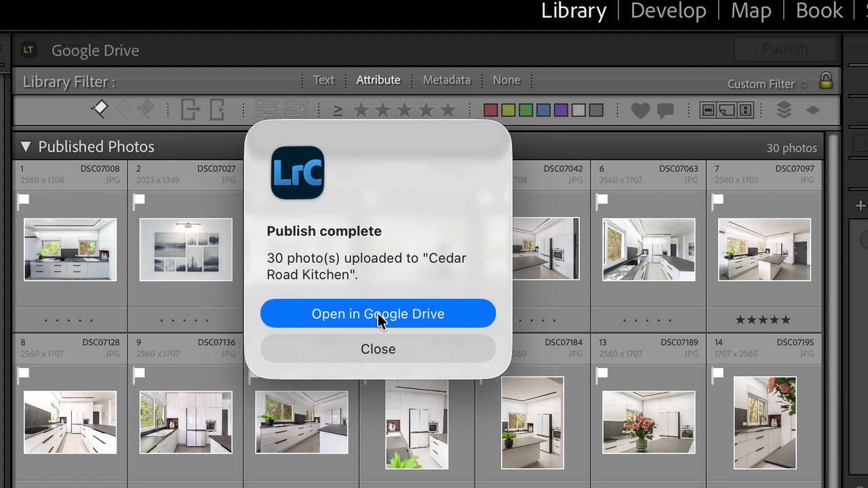Click the filter lock padlock icon
Image resolution: width=868 pixels, height=488 pixels.
pos(826,81)
